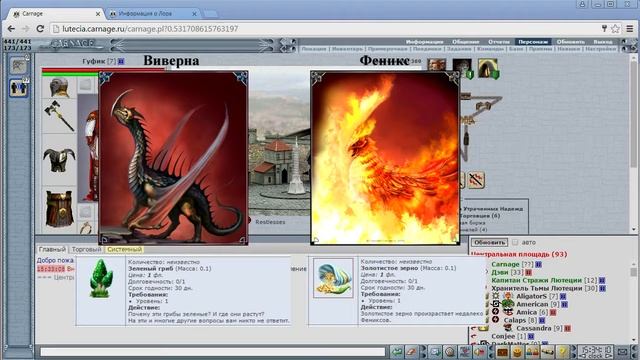Viewport: 640px width, 360px height.
Task: Select the horned shoulder armor slot
Action: (x=59, y=160)
